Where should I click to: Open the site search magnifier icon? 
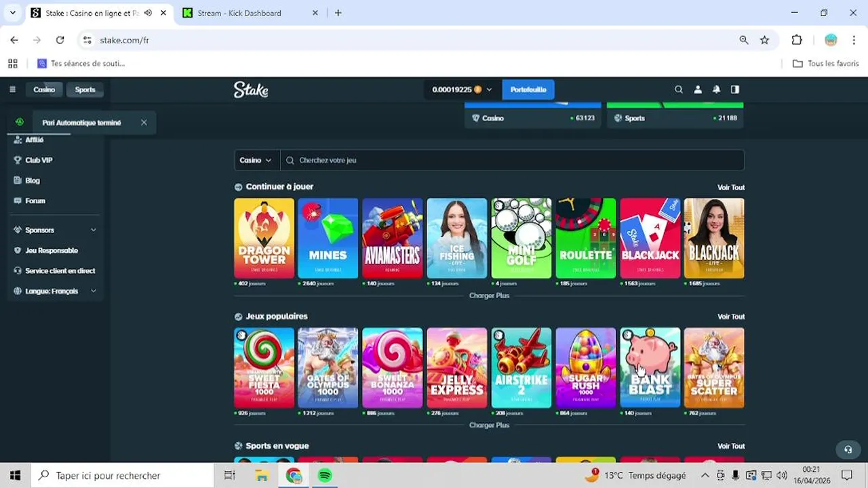[679, 89]
